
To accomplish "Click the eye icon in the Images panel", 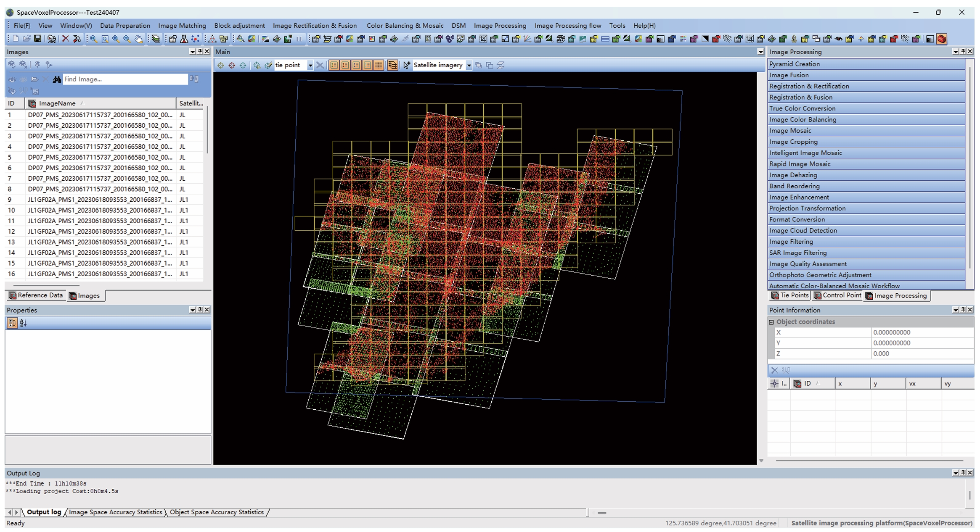I will coord(12,79).
